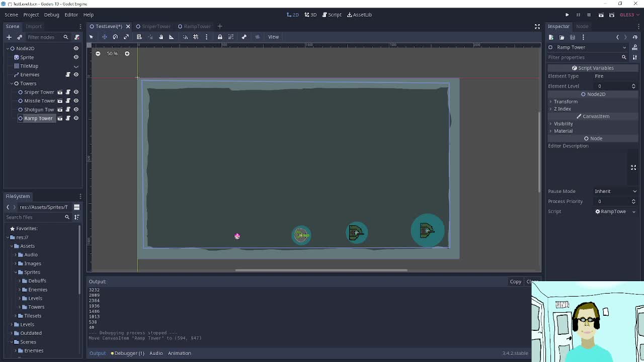Open Debugger (1) bottom panel

click(x=128, y=353)
